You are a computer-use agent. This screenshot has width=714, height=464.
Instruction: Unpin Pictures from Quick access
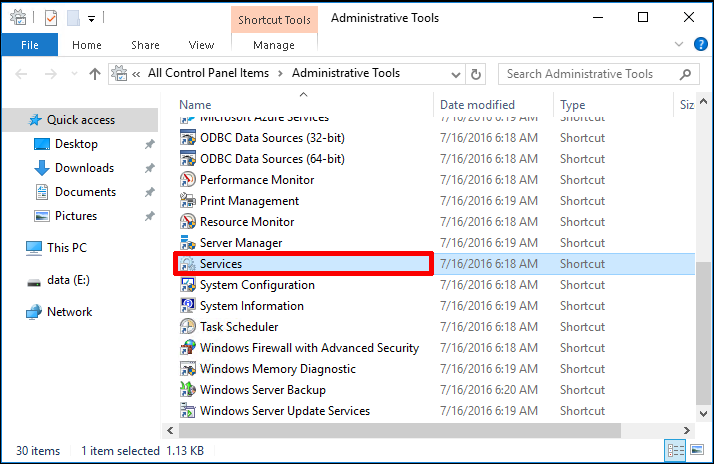coord(149,216)
